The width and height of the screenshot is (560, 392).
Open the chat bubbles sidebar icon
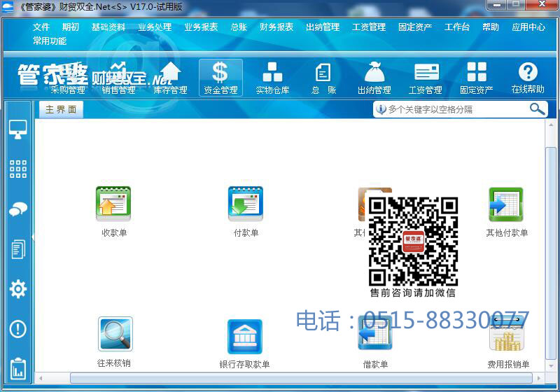[18, 209]
